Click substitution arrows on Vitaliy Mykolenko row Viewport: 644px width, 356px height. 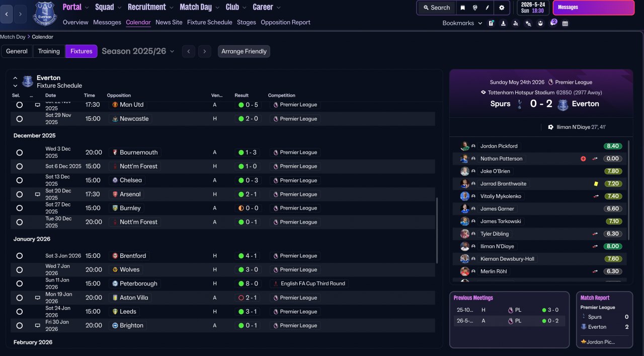(x=596, y=196)
